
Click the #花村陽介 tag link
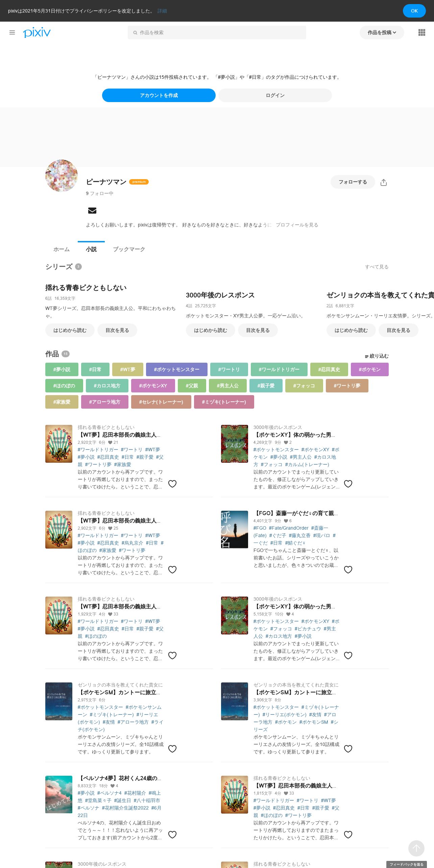pyautogui.click(x=135, y=793)
